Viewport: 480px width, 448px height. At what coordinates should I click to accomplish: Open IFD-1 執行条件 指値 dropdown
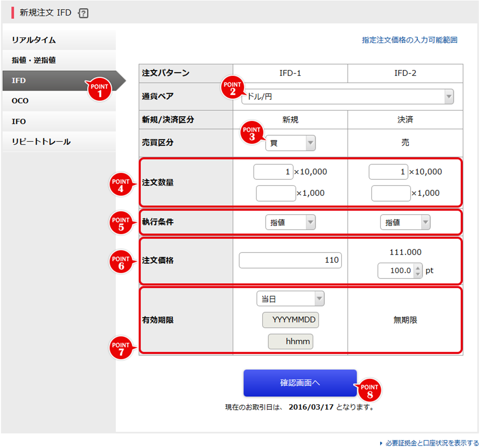tap(290, 222)
